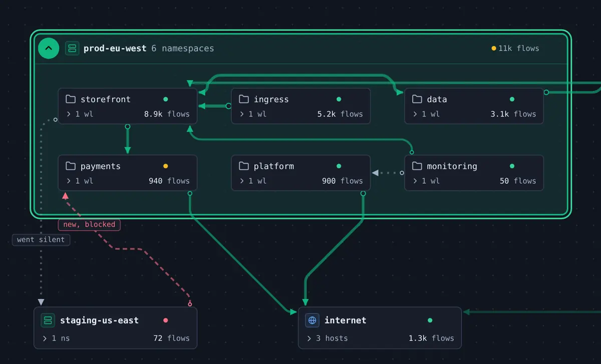
Task: Click the data namespace folder icon
Action: coord(417,99)
